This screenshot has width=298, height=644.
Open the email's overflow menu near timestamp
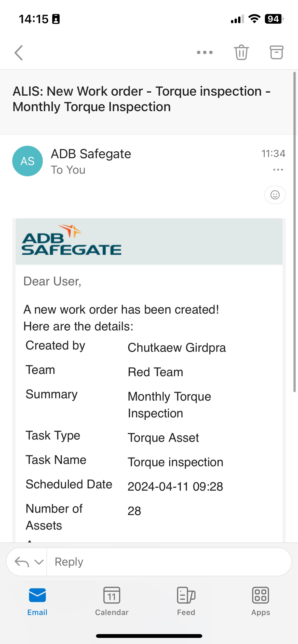point(277,169)
